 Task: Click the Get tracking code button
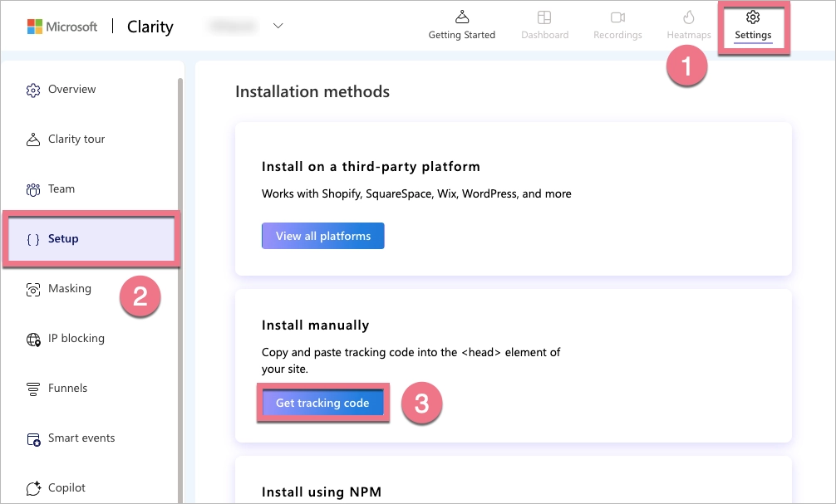(x=323, y=403)
